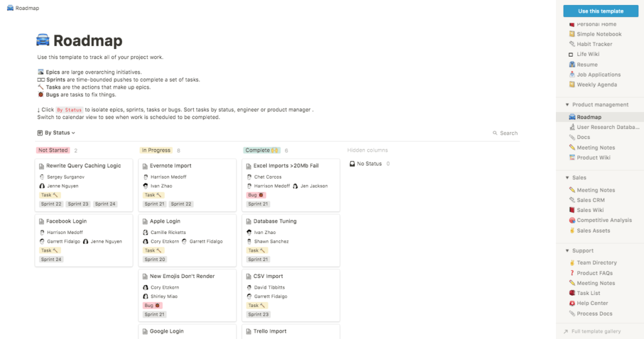Click the Product FAQs question mark icon

click(572, 273)
